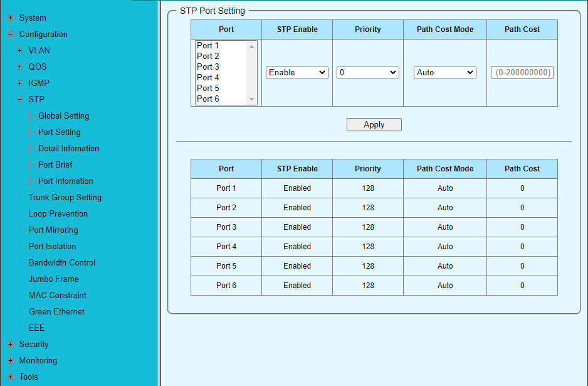The height and width of the screenshot is (386, 588).
Task: Expand the System tree node
Action: point(10,18)
